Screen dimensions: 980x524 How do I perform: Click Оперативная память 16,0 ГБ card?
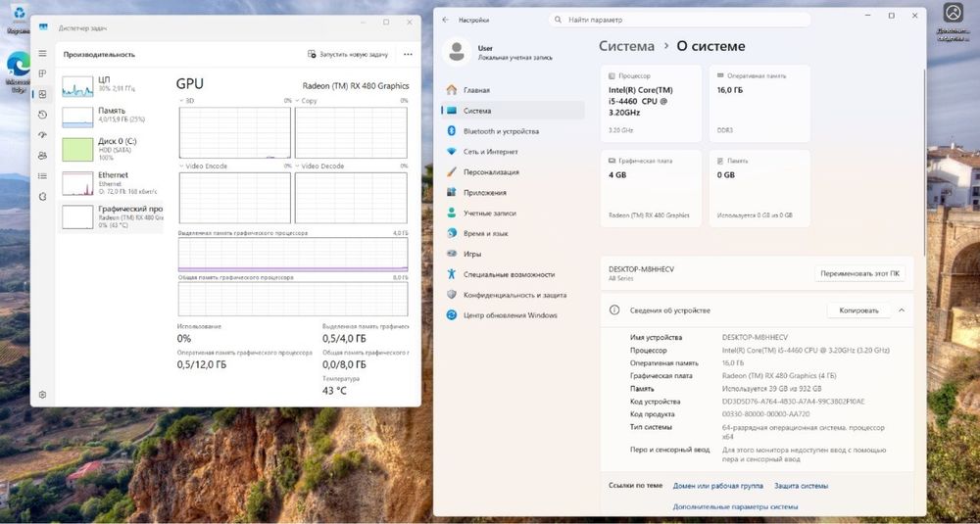point(759,103)
